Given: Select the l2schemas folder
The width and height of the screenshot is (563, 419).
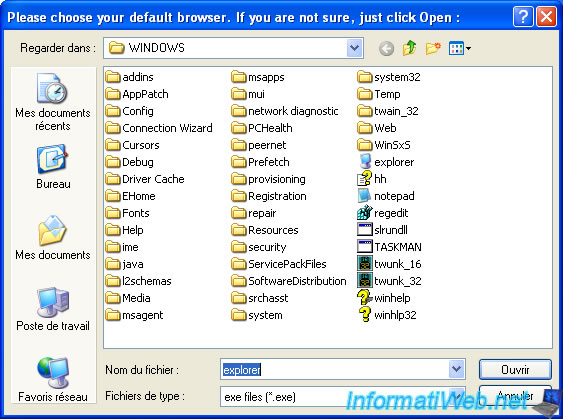Looking at the screenshot, I should (139, 281).
